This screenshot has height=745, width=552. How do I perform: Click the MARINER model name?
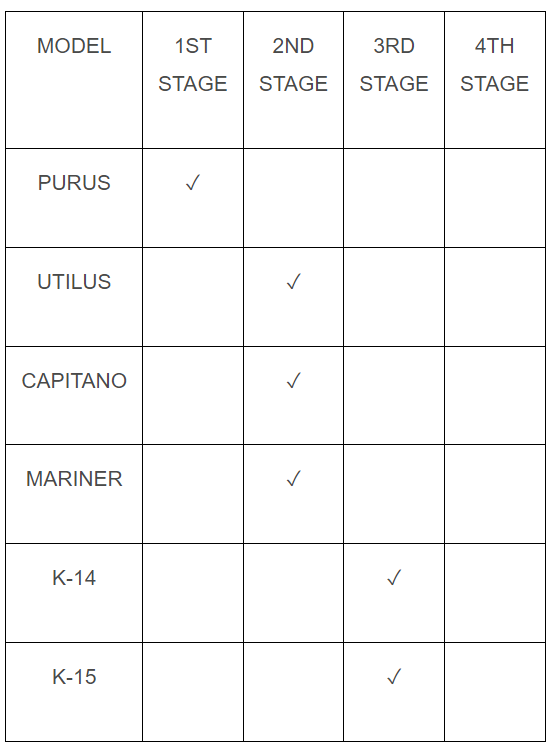coord(74,479)
